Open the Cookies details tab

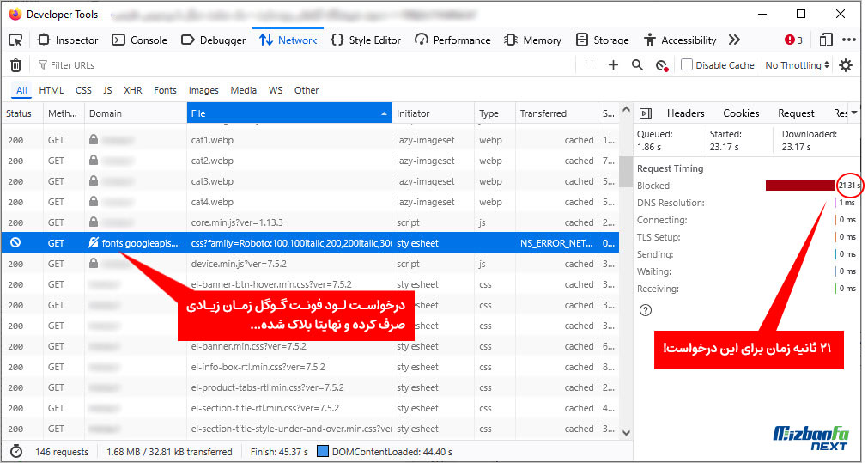pyautogui.click(x=741, y=113)
